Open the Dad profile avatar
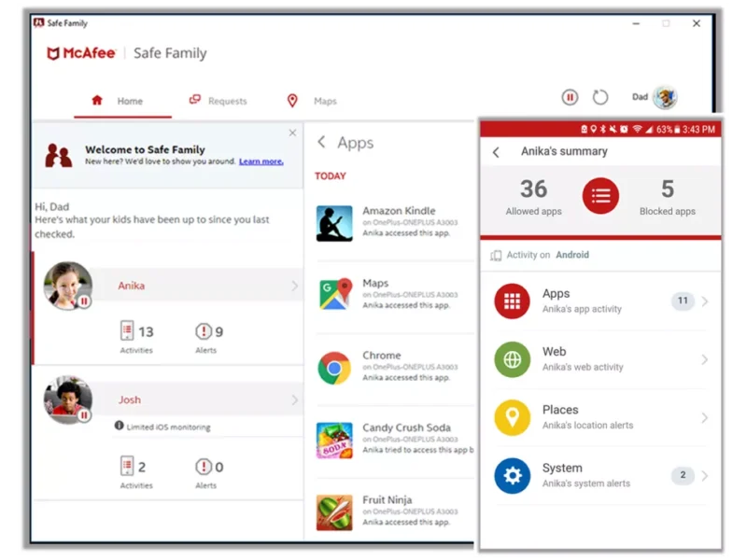 coord(665,97)
